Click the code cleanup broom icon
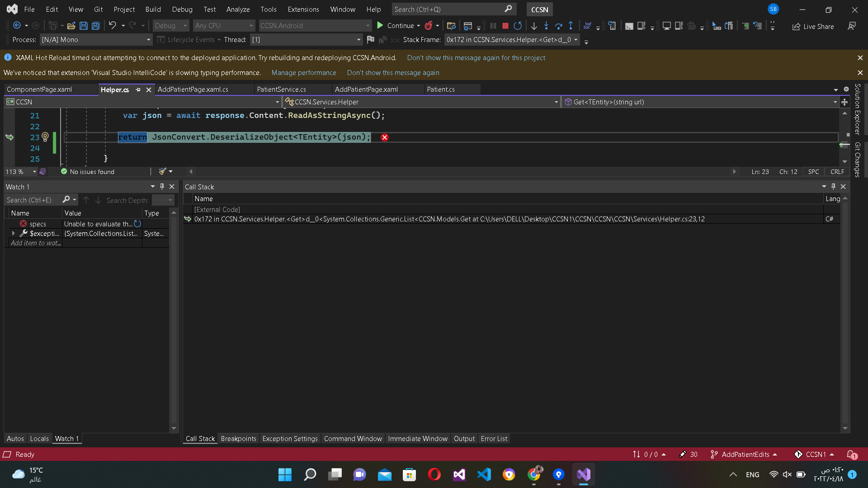This screenshot has width=868, height=488. (x=163, y=172)
